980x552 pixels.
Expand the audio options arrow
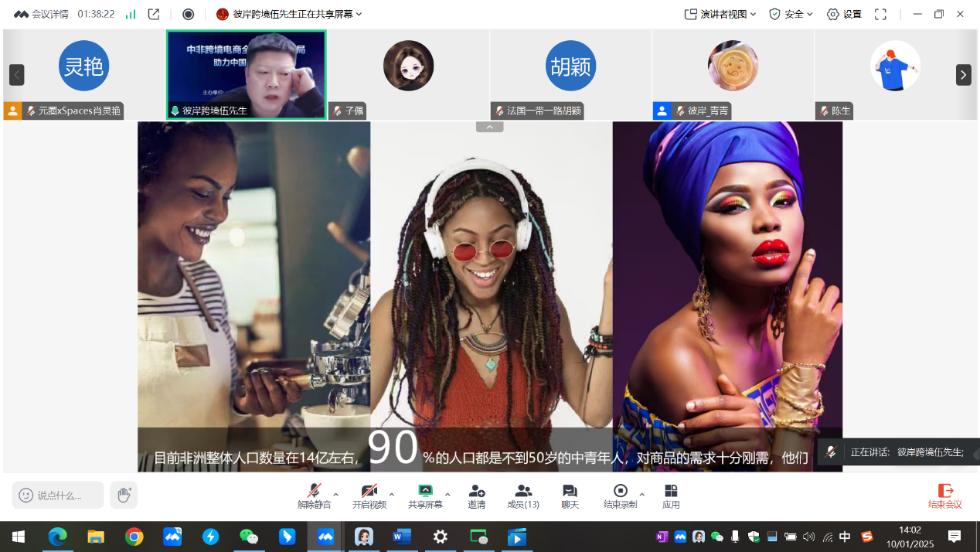pos(335,495)
